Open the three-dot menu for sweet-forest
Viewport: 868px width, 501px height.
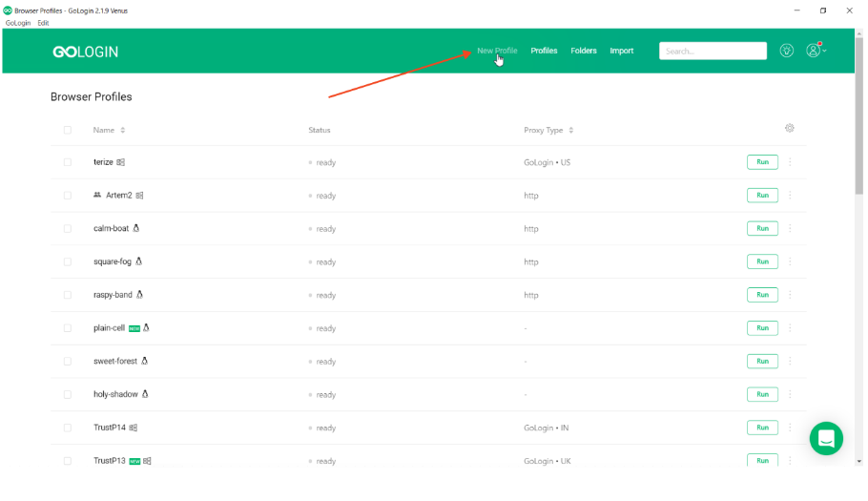coord(790,361)
